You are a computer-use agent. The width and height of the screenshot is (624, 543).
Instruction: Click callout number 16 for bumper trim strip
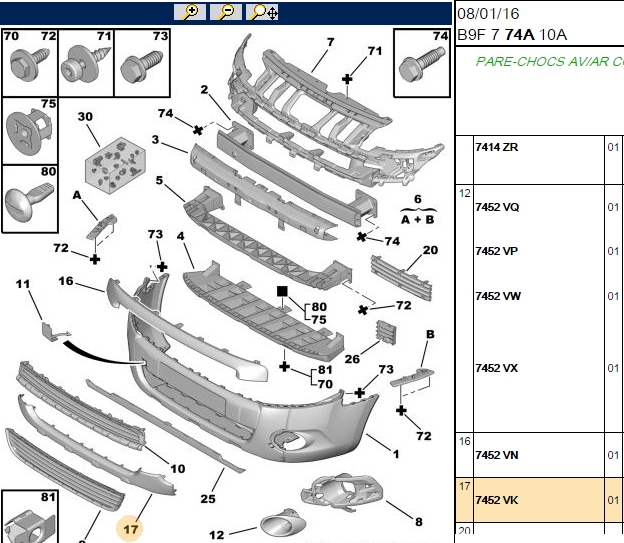66,281
